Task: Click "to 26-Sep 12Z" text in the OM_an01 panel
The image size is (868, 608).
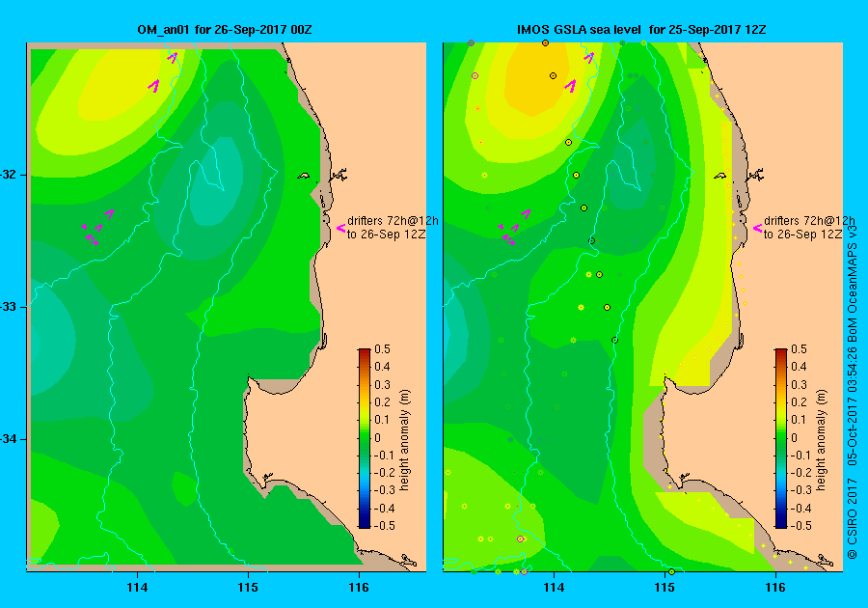Action: click(x=387, y=235)
